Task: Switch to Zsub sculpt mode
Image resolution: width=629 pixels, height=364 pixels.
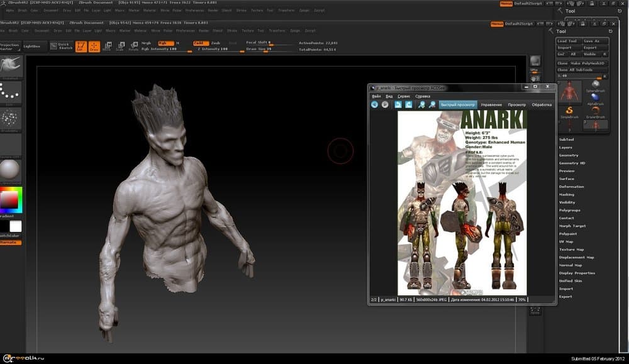Action: [x=216, y=43]
